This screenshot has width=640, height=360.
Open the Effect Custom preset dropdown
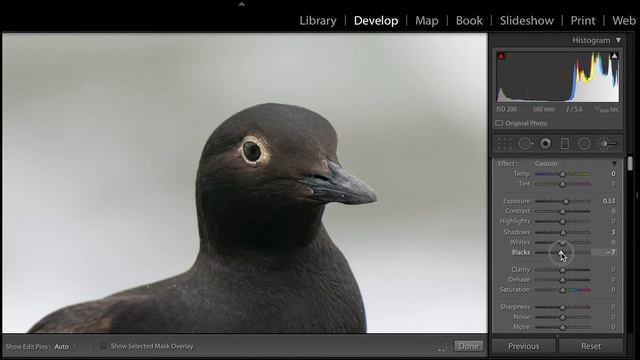(x=546, y=163)
